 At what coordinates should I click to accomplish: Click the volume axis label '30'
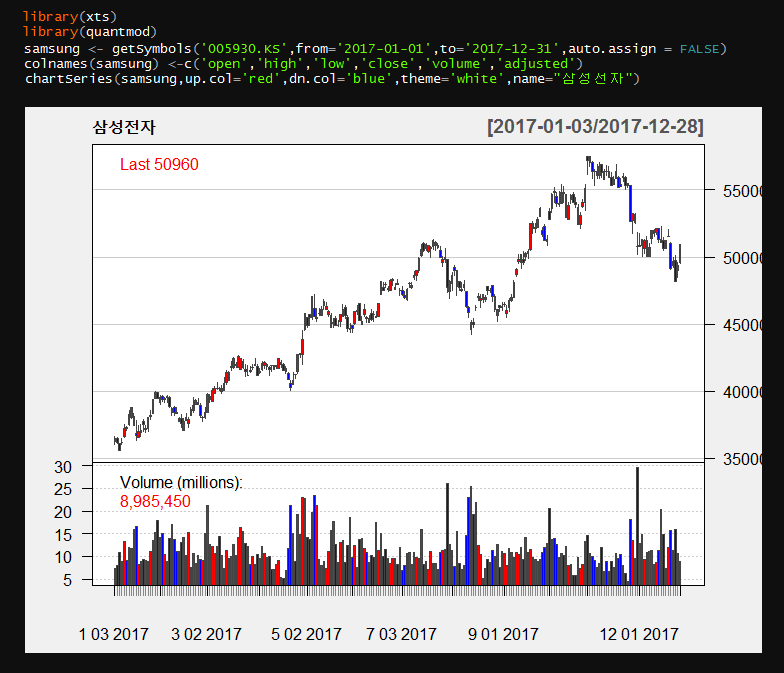[63, 467]
